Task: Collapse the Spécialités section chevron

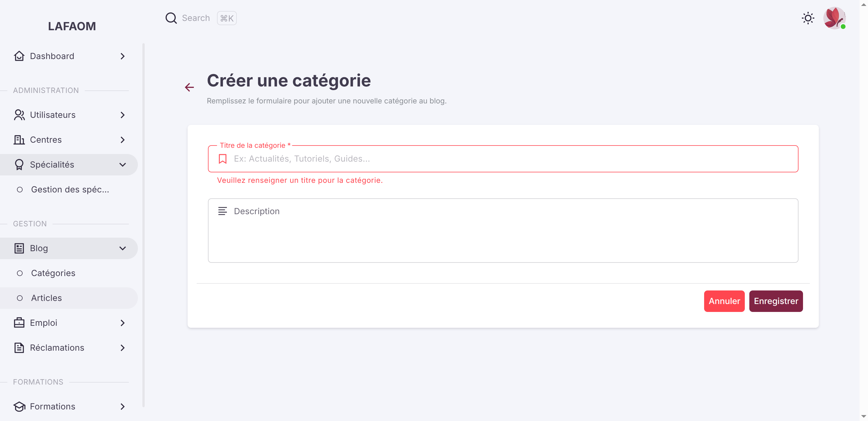Action: 123,164
